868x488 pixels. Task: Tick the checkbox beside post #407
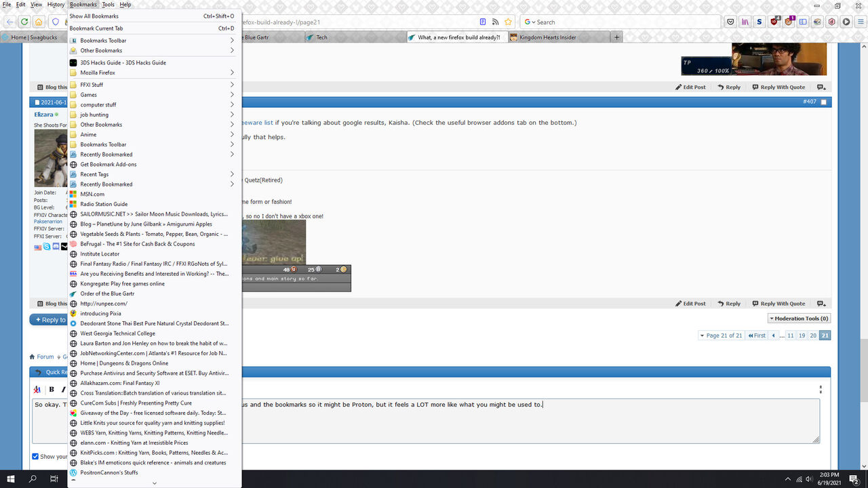click(x=824, y=102)
